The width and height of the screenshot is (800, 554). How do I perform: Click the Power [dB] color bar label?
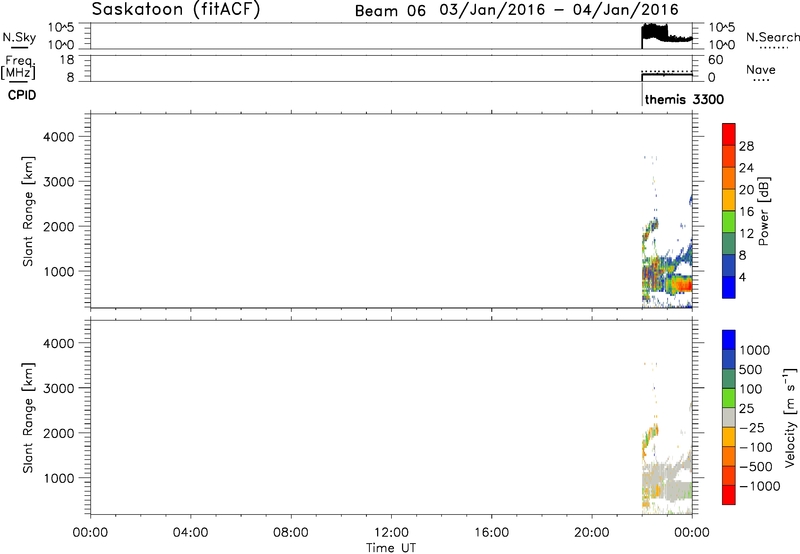point(763,211)
